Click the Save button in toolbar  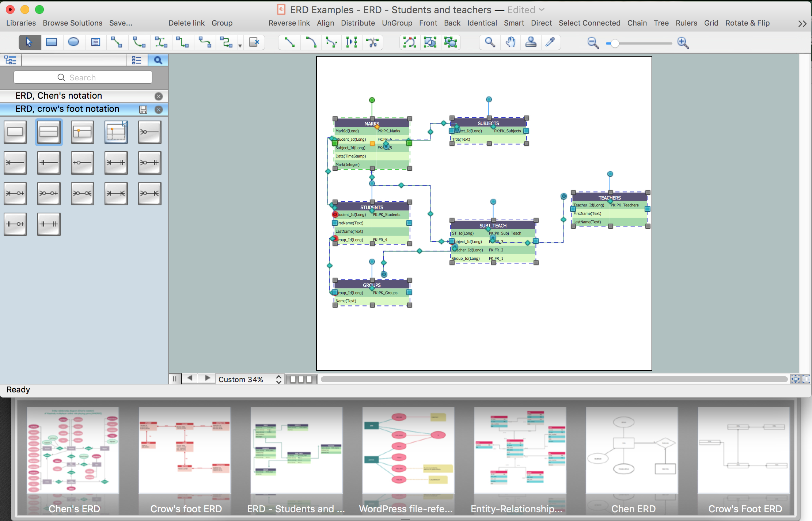[120, 23]
